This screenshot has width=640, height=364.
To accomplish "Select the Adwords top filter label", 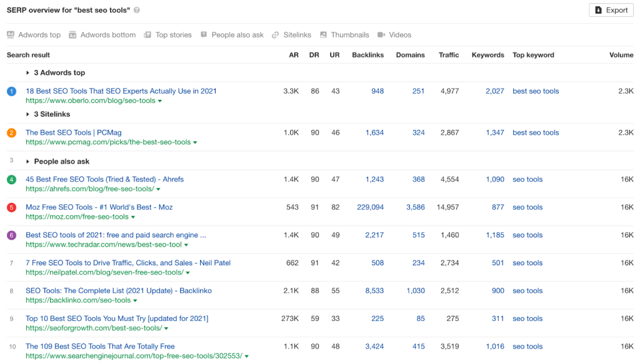I will (39, 35).
